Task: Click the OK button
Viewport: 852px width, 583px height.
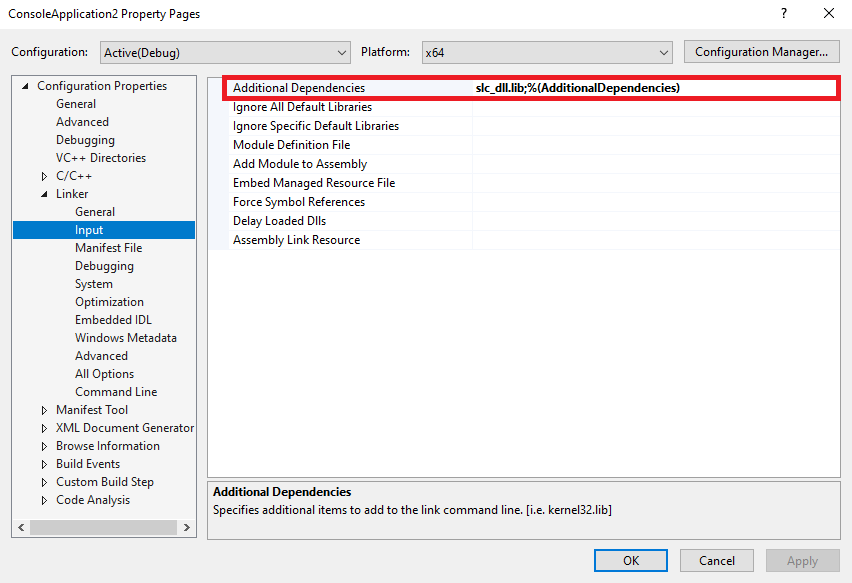Action: [x=630, y=561]
